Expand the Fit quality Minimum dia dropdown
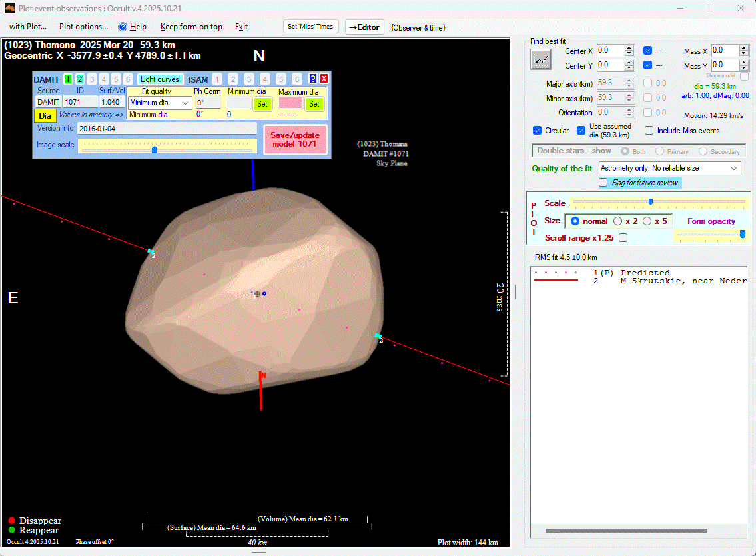The height and width of the screenshot is (556, 756). tap(185, 103)
